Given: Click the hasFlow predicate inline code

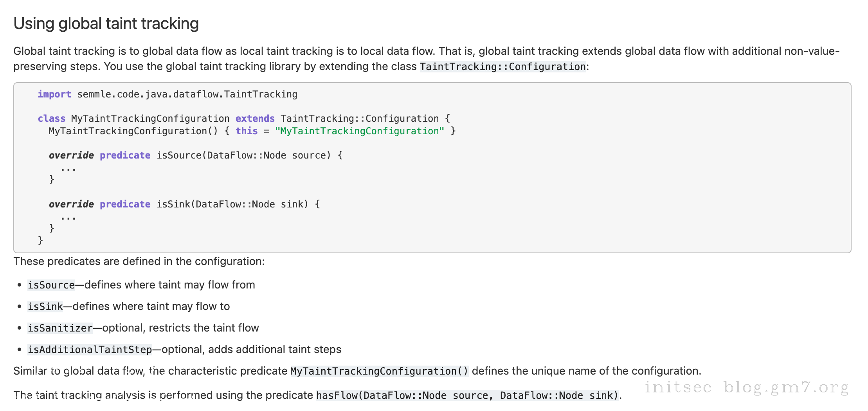Looking at the screenshot, I should click(x=467, y=395).
